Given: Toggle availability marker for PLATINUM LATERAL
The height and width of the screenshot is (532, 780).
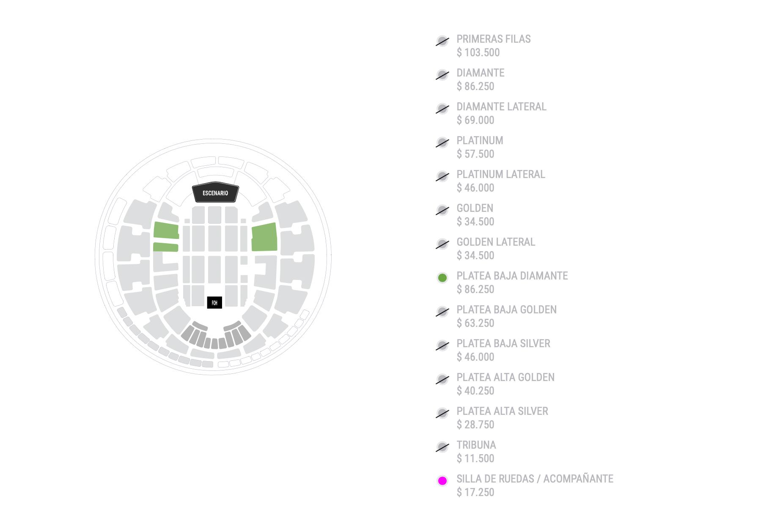Looking at the screenshot, I should (x=442, y=176).
